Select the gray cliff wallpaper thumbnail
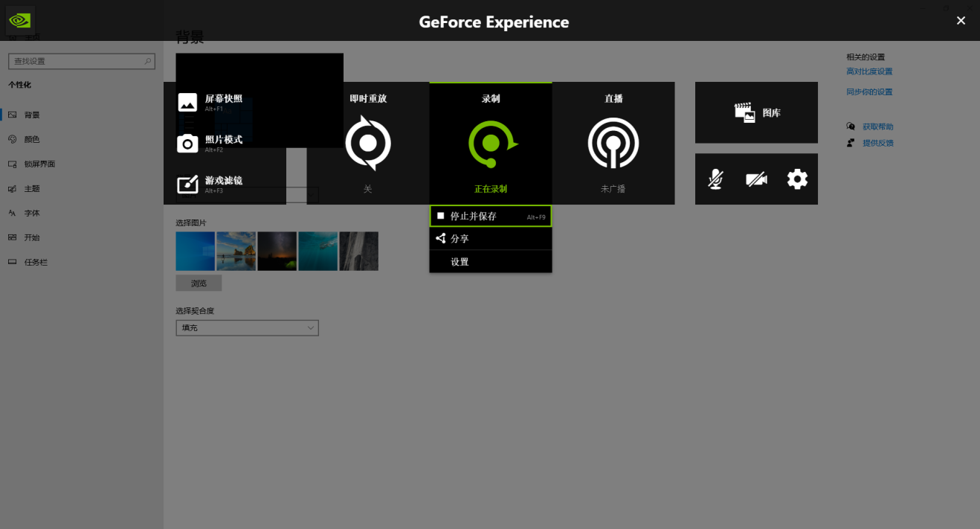This screenshot has height=529, width=980. click(x=359, y=251)
